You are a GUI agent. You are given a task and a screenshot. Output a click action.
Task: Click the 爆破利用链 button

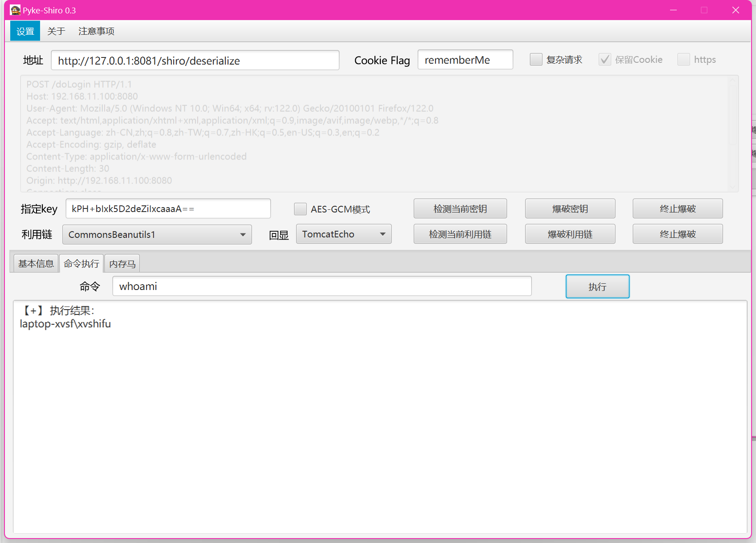click(570, 234)
